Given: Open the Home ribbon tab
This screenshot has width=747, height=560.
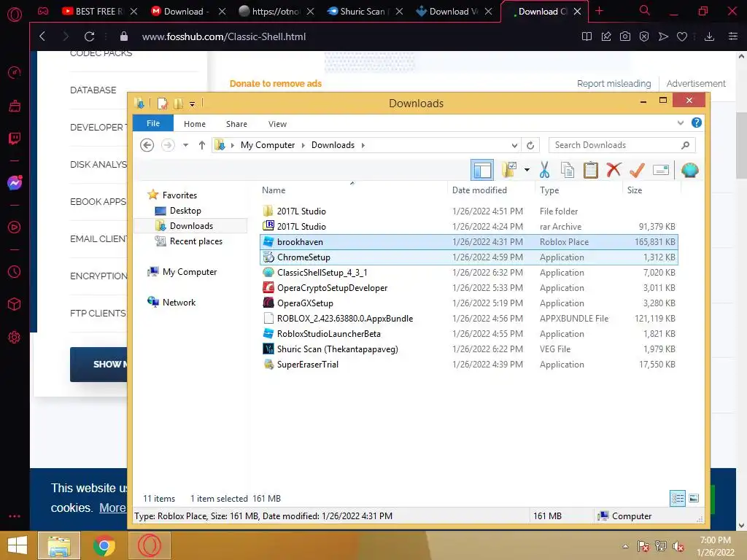Looking at the screenshot, I should (194, 124).
